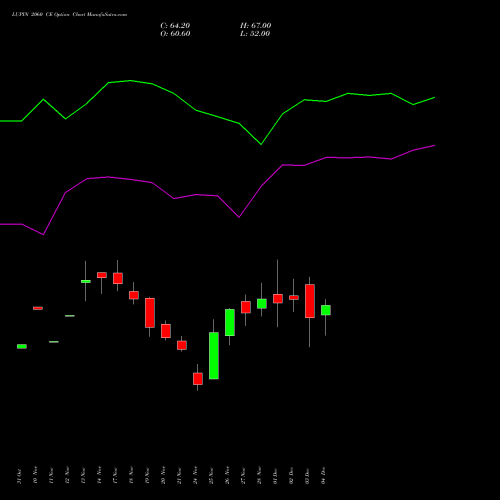Click the last green candlestick for 04 Dec
This screenshot has height=500, width=500.
pos(326,310)
